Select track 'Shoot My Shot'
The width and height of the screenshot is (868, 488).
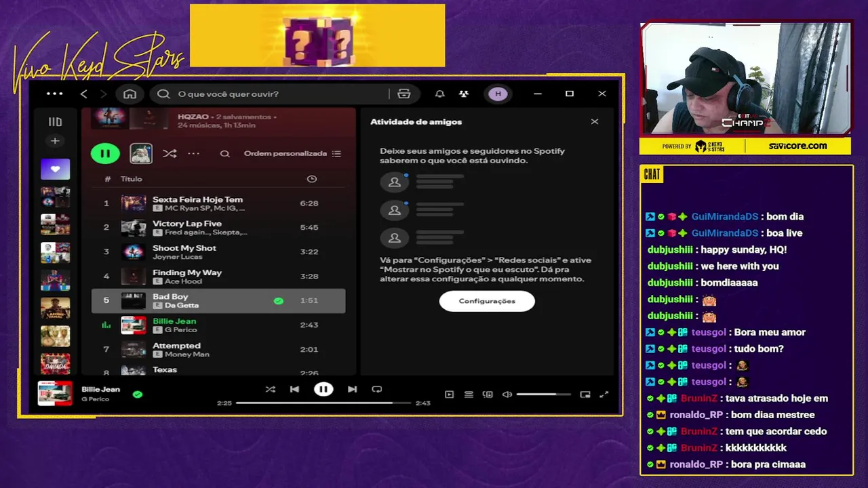(218, 252)
